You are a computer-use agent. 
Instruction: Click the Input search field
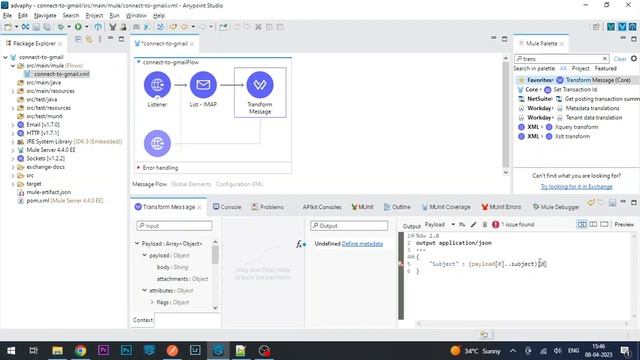[174, 226]
